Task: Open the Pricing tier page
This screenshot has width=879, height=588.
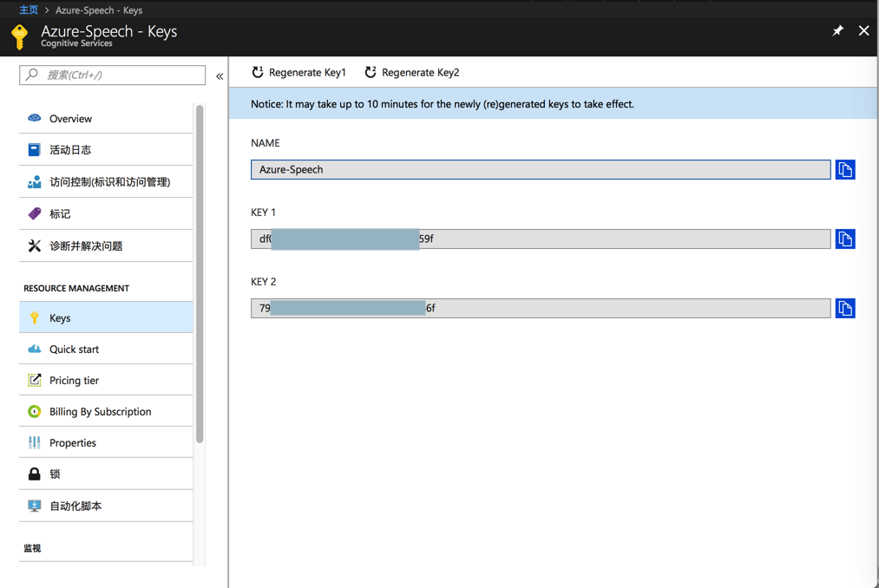Action: [74, 381]
